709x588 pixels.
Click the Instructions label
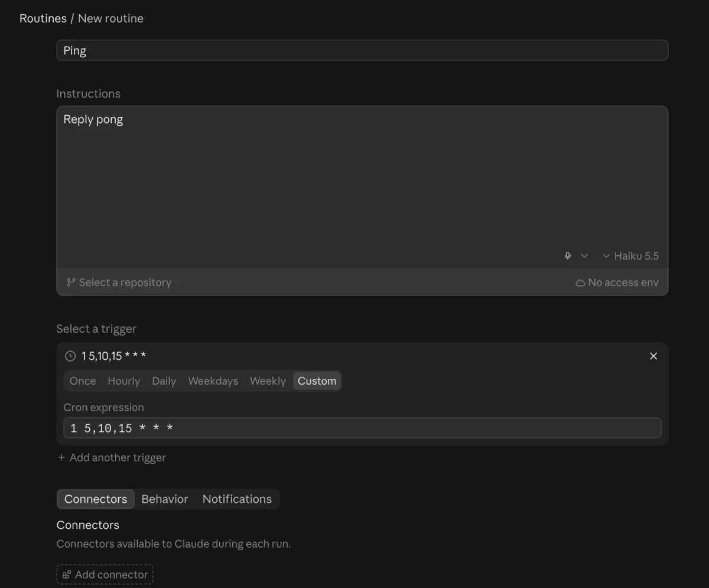tap(88, 93)
